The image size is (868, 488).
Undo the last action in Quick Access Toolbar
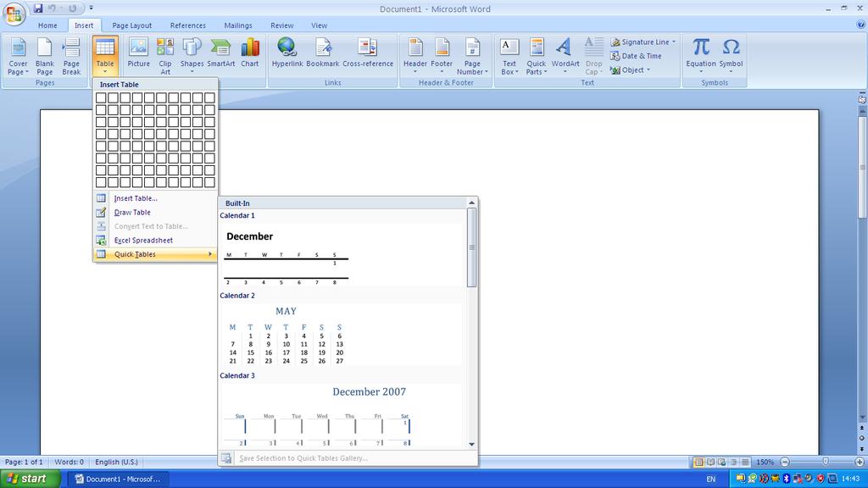(x=52, y=8)
